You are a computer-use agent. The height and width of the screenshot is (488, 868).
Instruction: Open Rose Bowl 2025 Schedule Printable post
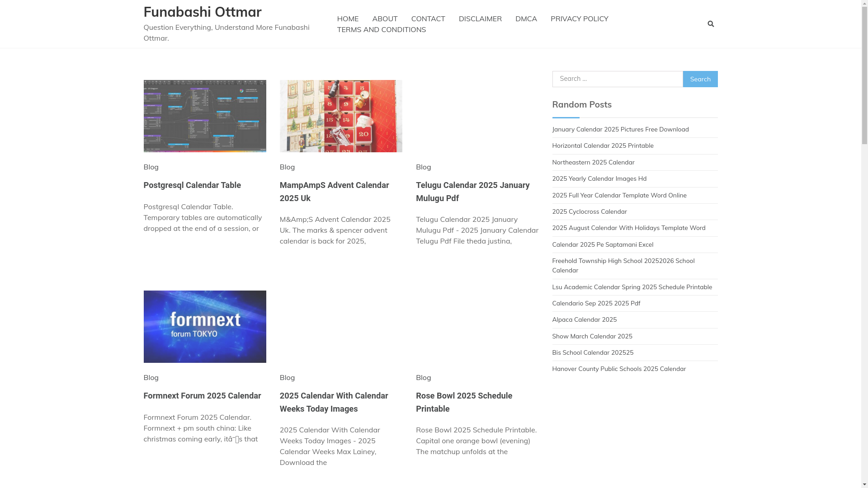[464, 402]
